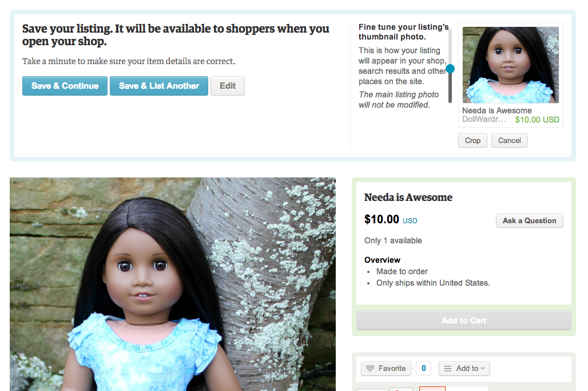Click the heart icon on Favorite button
Viewport: 588px width, 391px height.
coord(370,369)
